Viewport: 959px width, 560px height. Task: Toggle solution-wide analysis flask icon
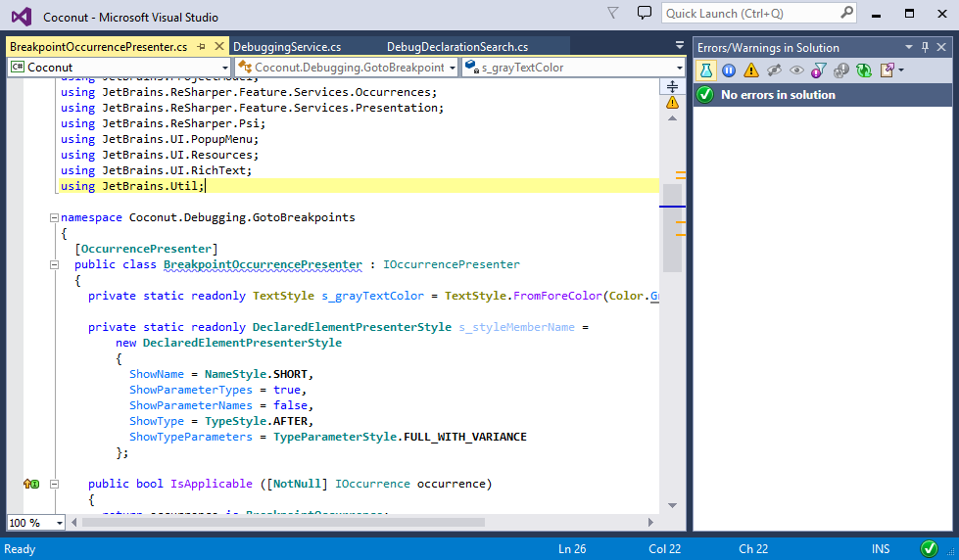pos(706,70)
